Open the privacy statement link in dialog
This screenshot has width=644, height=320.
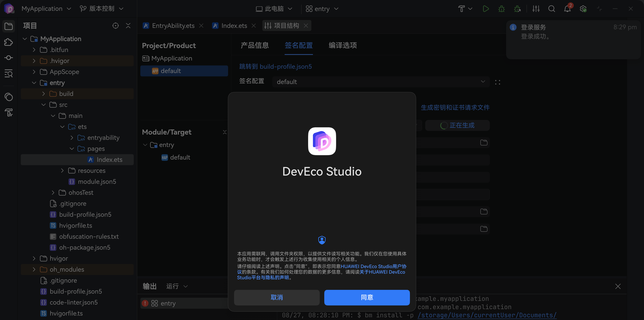pos(382,272)
